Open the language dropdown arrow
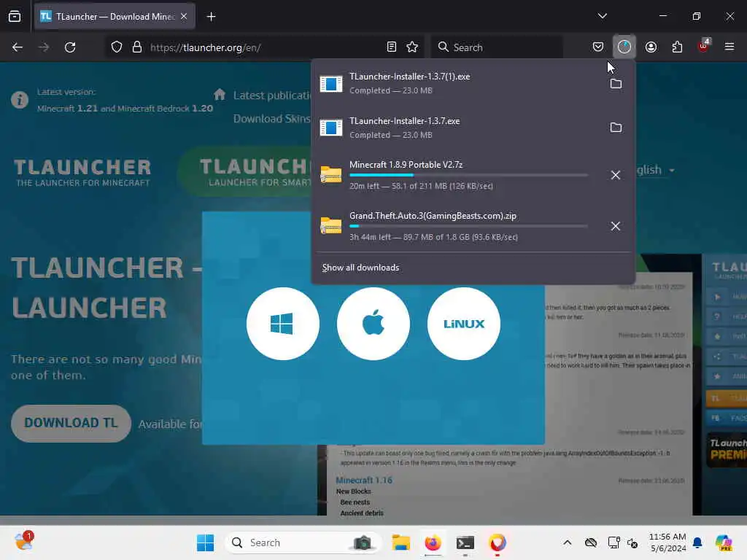The width and height of the screenshot is (747, 560). [x=672, y=171]
